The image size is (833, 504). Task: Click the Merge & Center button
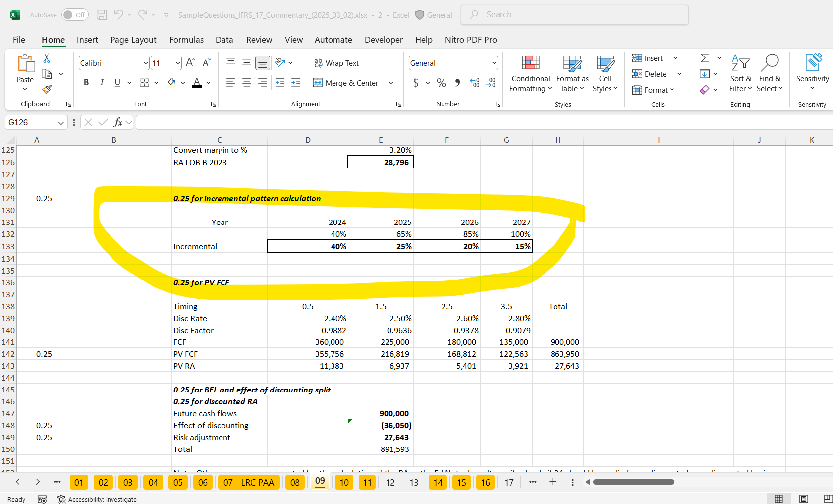(x=346, y=83)
